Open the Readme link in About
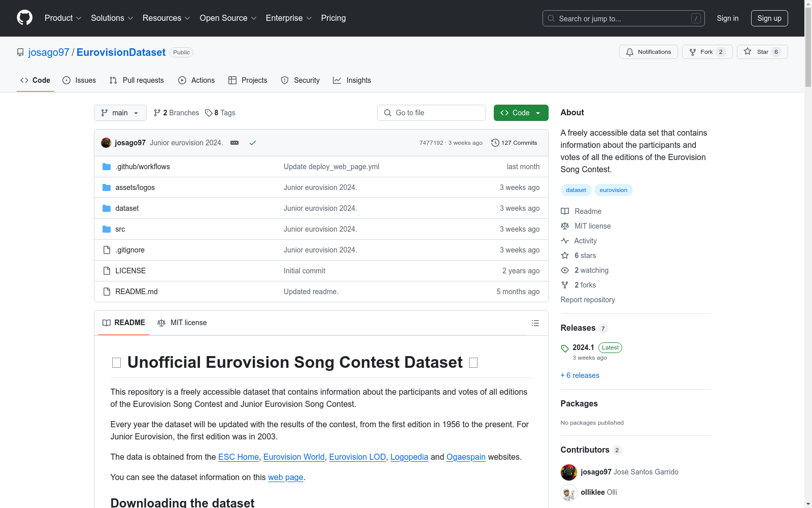 point(581,211)
